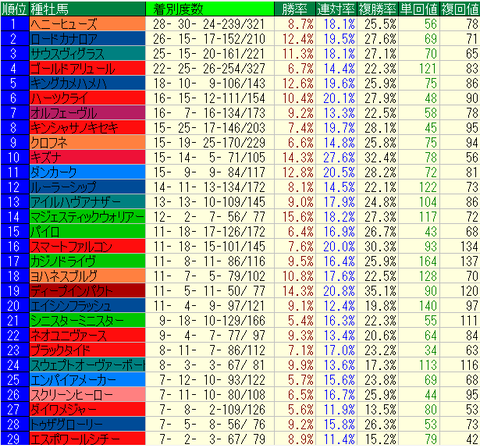
Task: Select the stallion パイロ
Action: pyautogui.click(x=87, y=232)
